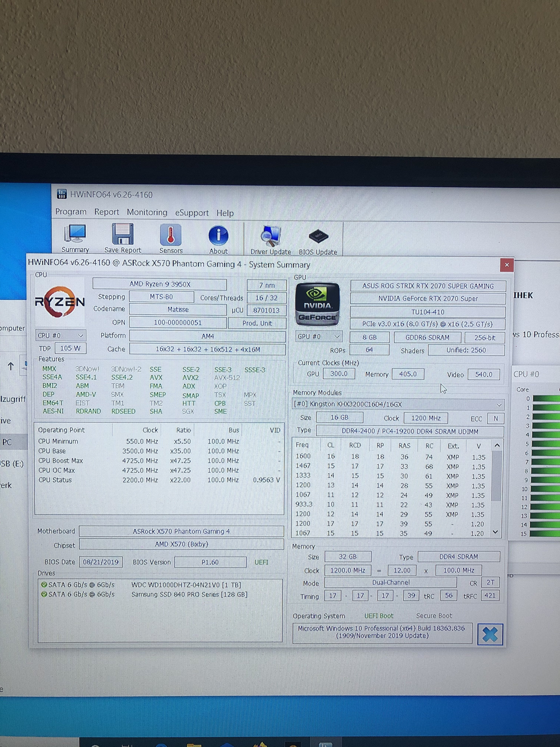The width and height of the screenshot is (560, 747).
Task: Expand the CPU #0 dropdown
Action: pyautogui.click(x=61, y=335)
